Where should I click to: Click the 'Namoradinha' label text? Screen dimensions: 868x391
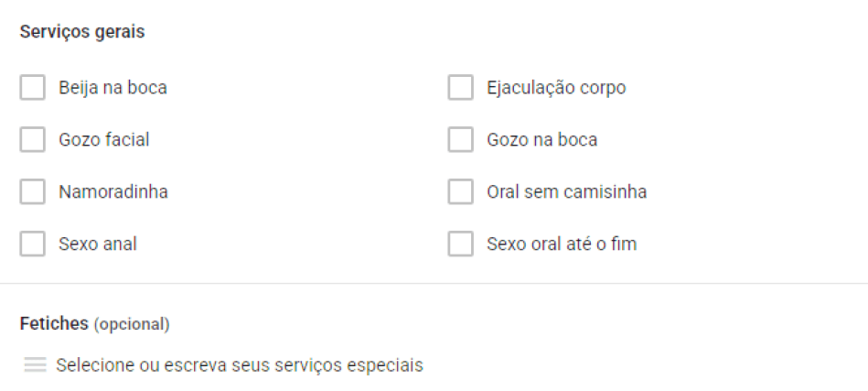point(113,192)
